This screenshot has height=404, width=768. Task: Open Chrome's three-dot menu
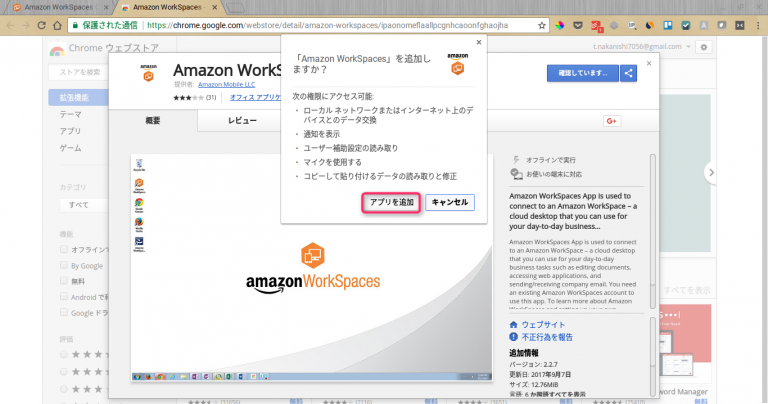(759, 25)
